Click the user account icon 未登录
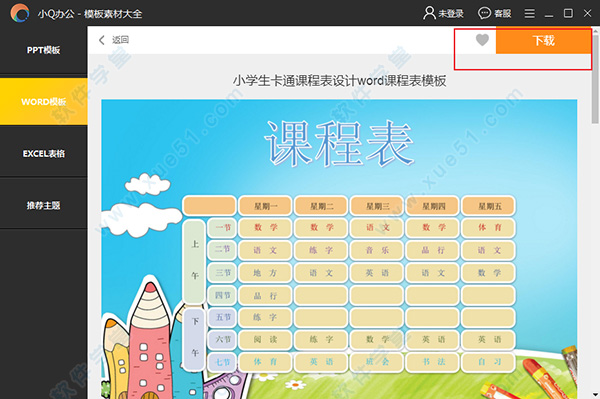The width and height of the screenshot is (600, 399). click(429, 13)
